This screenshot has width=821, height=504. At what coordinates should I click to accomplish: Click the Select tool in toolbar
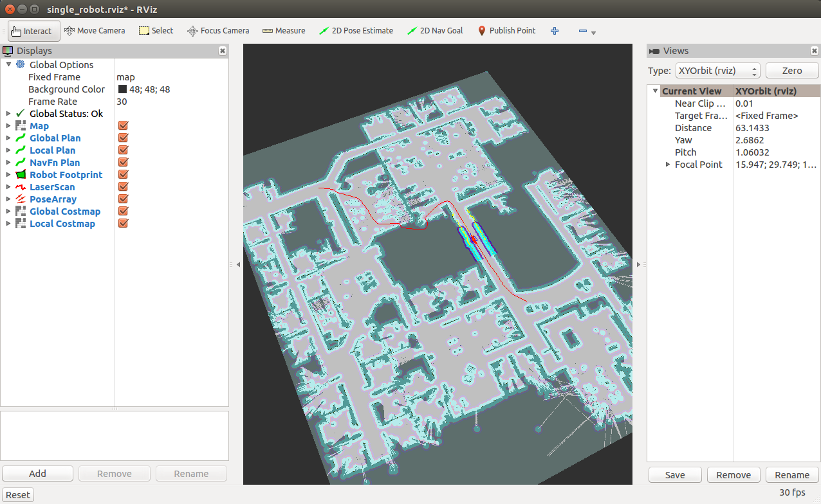(156, 30)
